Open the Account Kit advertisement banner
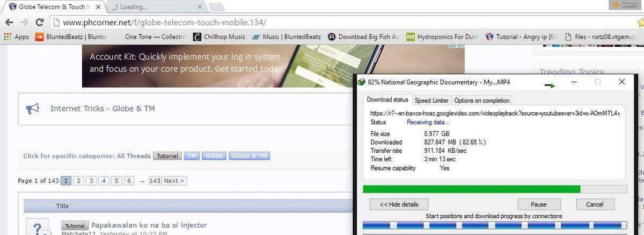644x235 pixels. [273, 65]
